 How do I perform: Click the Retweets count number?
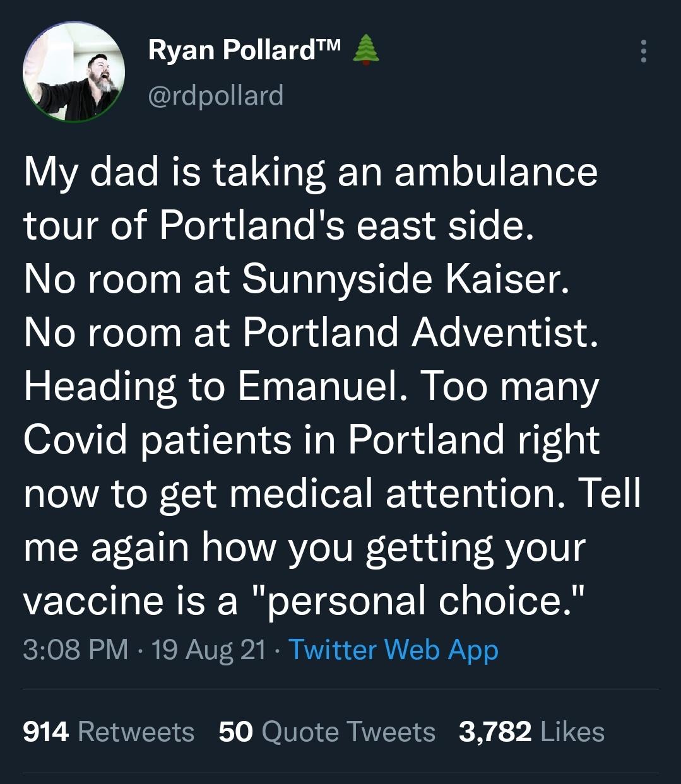[x=45, y=732]
